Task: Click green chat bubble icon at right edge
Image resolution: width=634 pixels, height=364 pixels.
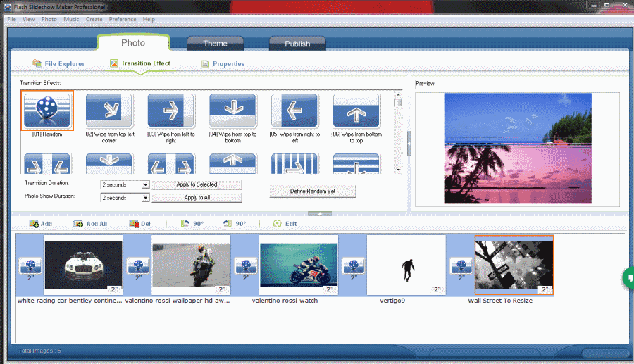Action: coord(629,278)
